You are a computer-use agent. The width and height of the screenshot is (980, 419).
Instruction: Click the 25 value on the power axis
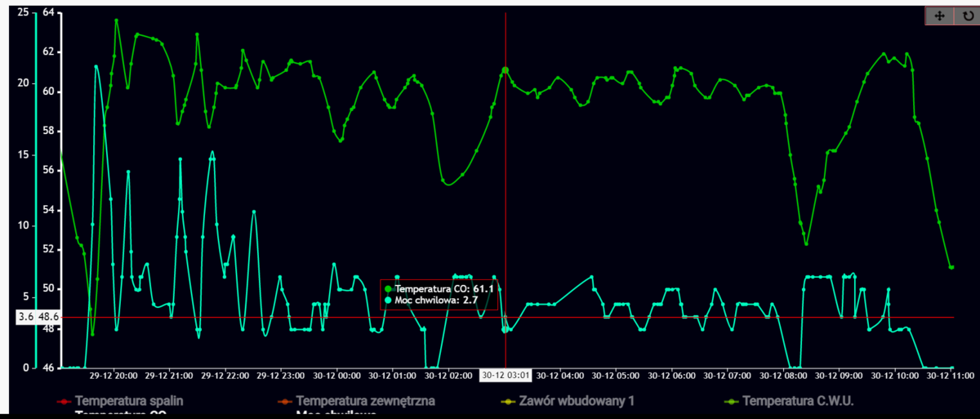click(22, 12)
